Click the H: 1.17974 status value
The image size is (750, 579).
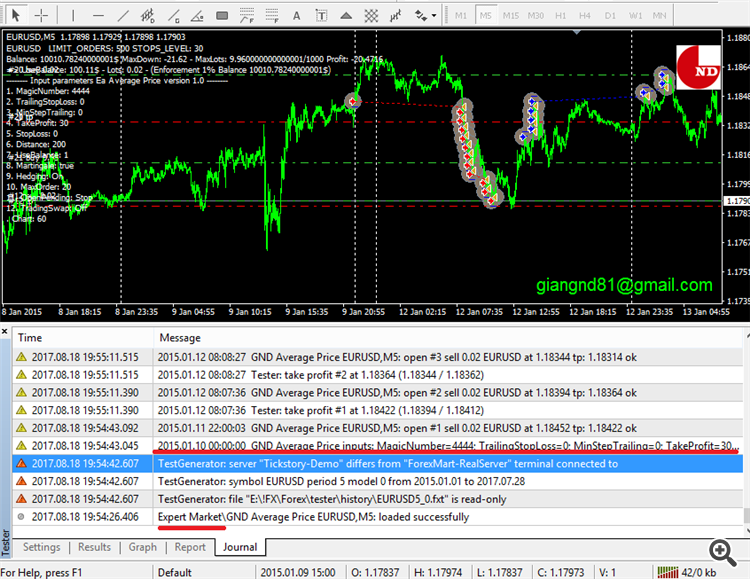click(438, 572)
